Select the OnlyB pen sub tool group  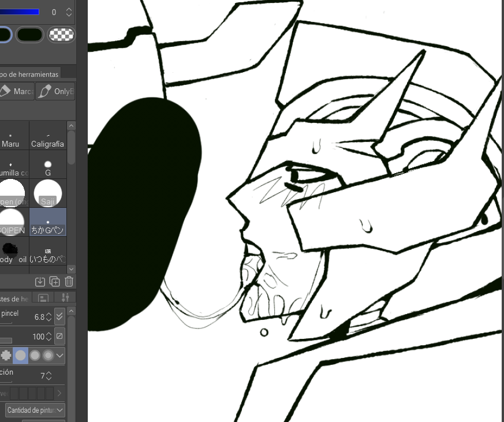55,91
